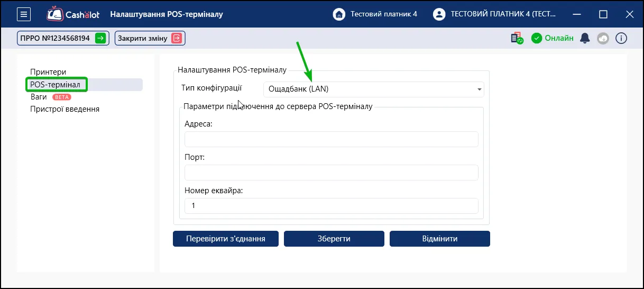
Task: Open the user profile avatar icon
Action: (439, 14)
